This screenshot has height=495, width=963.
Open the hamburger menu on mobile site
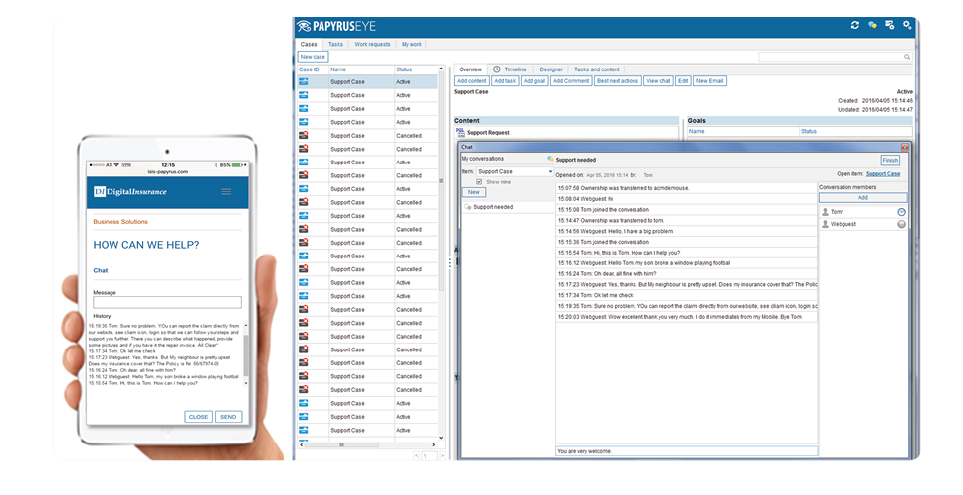point(226,191)
